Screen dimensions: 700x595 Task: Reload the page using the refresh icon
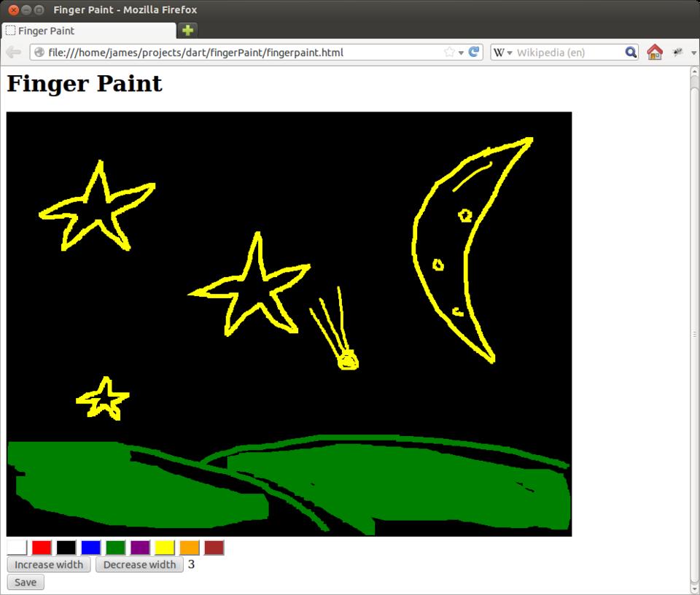[474, 52]
